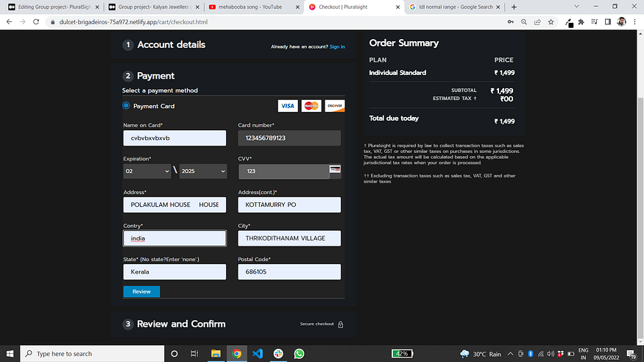This screenshot has width=644, height=362.
Task: Click the CVV card hint icon
Action: point(335,169)
